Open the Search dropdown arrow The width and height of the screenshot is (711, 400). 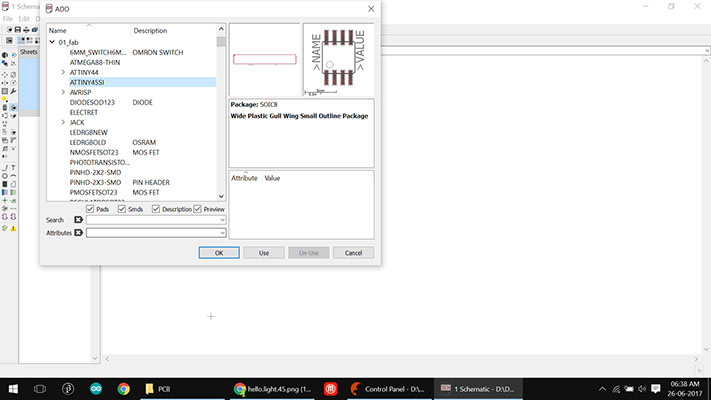click(222, 220)
